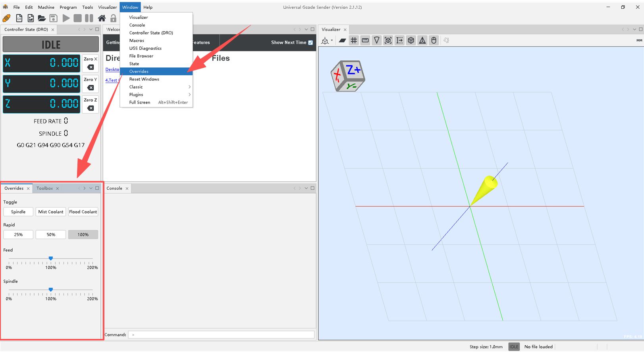Open the tab list dropdown in Controller State panel
Screen dimensions: 644x352
[91, 29]
